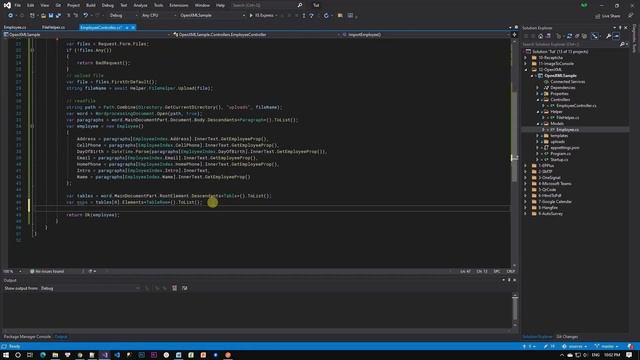Open the Show output from dropdown
The image size is (640, 360).
pos(89,288)
